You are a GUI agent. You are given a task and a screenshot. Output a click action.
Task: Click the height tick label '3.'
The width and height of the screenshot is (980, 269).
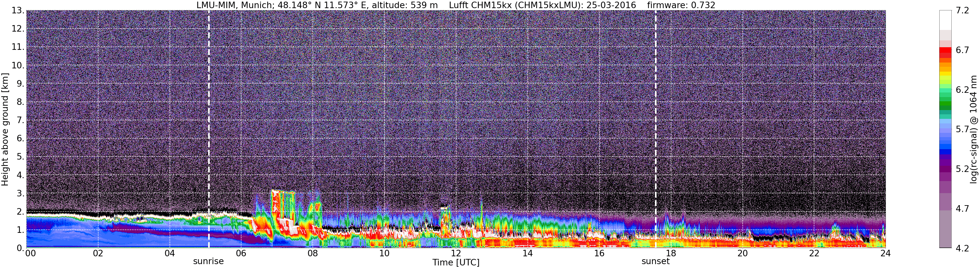[x=20, y=193]
